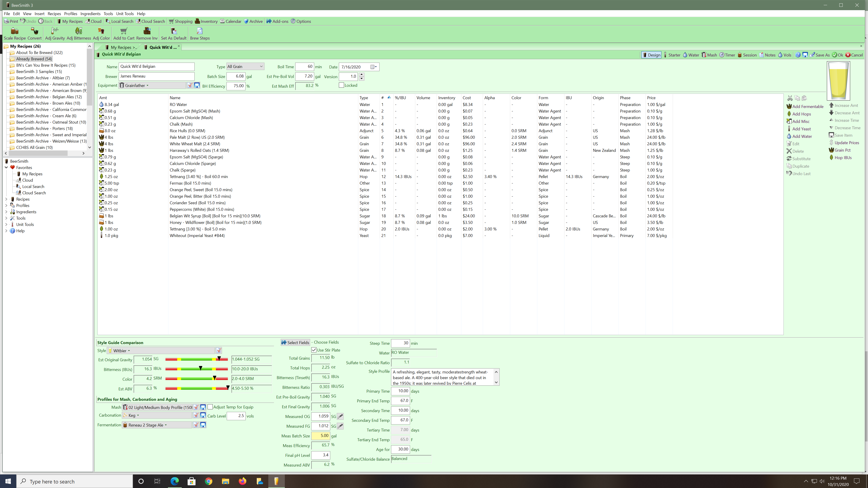
Task: Click the recipe Name input field
Action: point(156,67)
